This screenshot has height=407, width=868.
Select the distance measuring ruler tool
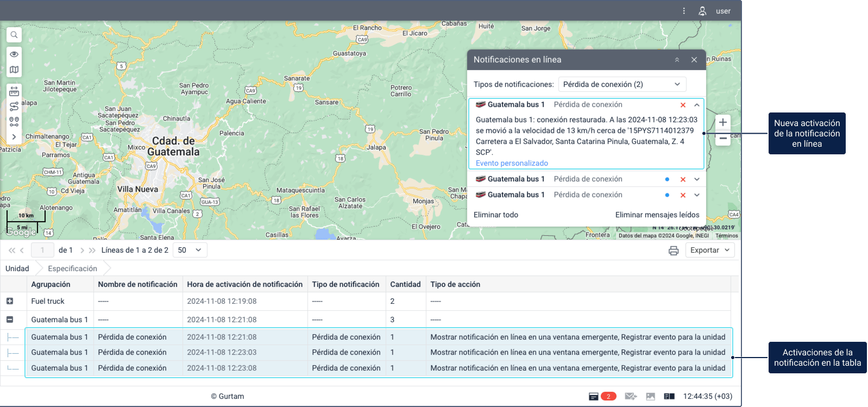click(x=14, y=91)
